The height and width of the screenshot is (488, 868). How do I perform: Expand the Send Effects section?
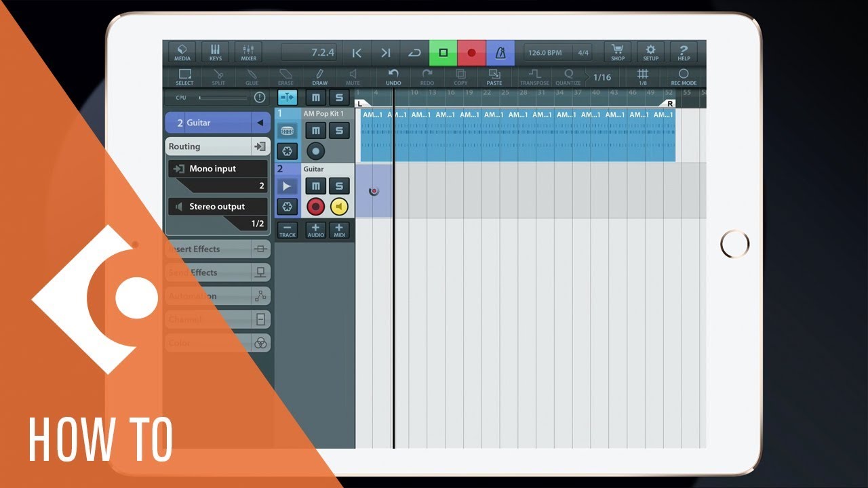[218, 272]
